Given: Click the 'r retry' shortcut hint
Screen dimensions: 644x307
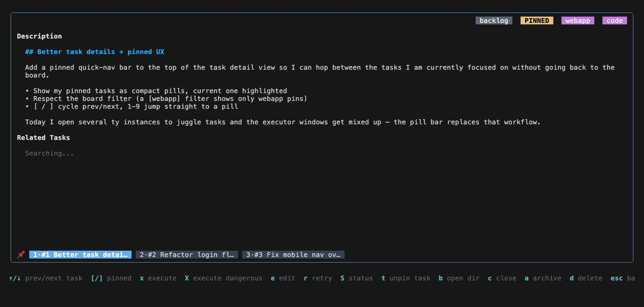Looking at the screenshot, I should tap(318, 278).
